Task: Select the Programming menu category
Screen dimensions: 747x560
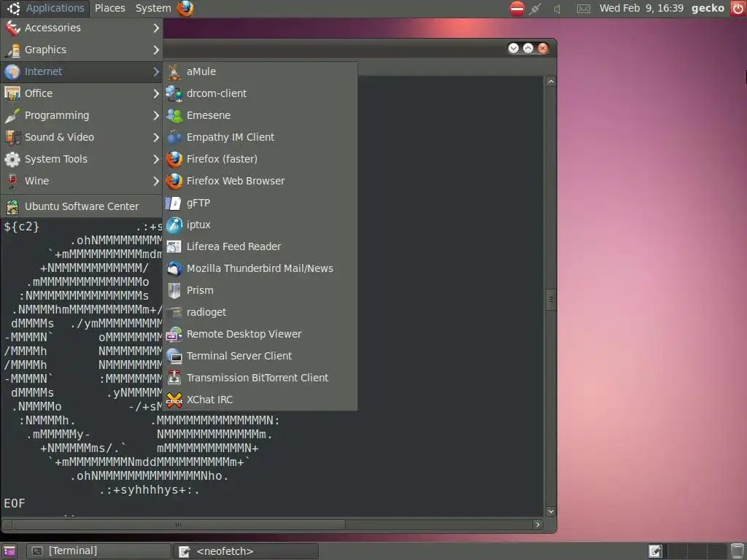Action: [x=82, y=115]
